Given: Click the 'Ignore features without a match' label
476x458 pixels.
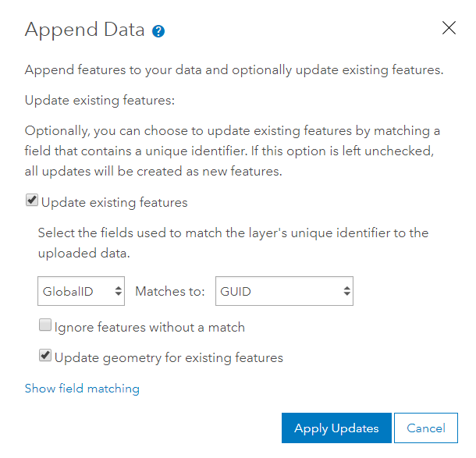Looking at the screenshot, I should point(150,327).
